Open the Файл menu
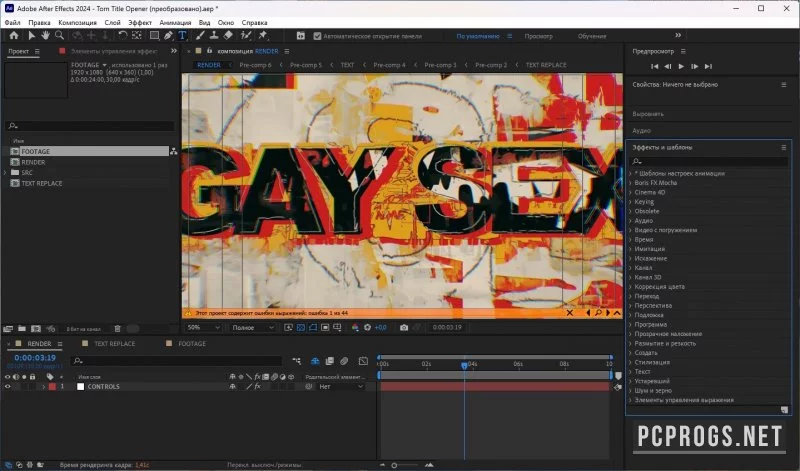Viewport: 800px width, 471px height. point(12,22)
